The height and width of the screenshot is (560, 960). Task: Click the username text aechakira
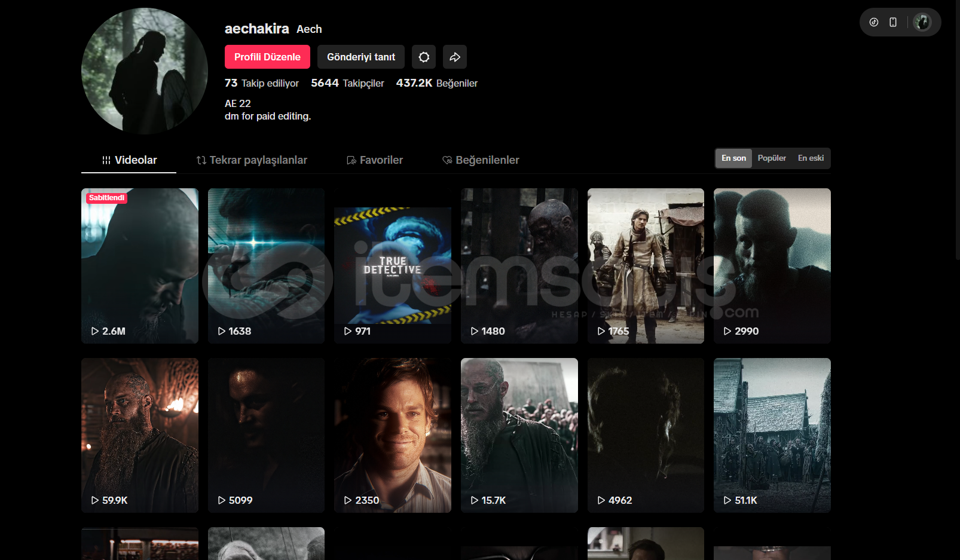[257, 29]
